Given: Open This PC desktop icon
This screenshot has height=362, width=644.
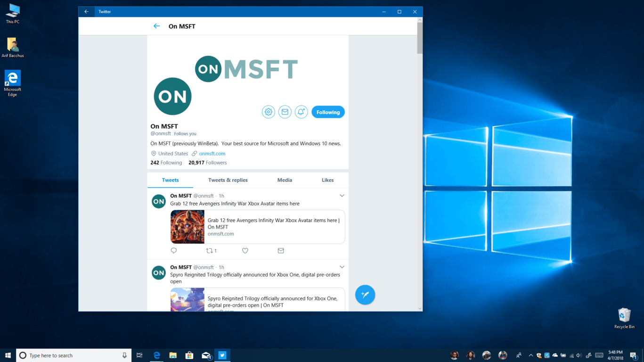Looking at the screenshot, I should (x=13, y=13).
